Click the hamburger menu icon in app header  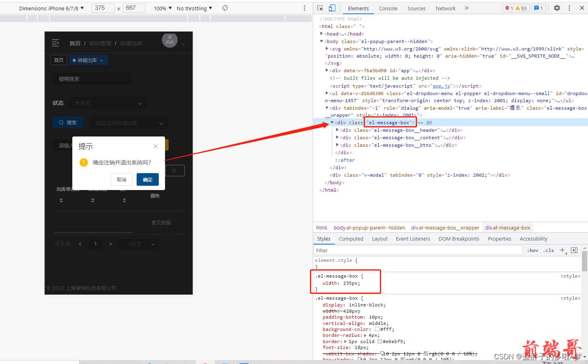56,43
